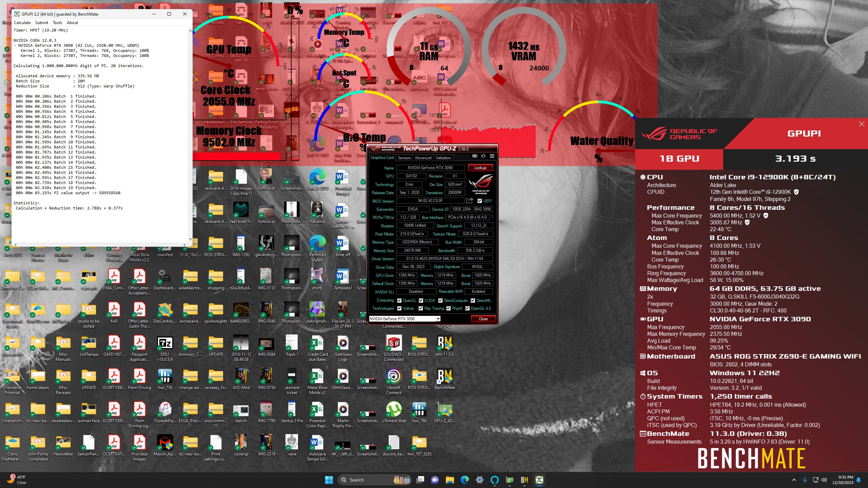This screenshot has height=488, width=868.
Task: Toggle the CUDA checkbox in GPU-Z
Action: coord(421,301)
